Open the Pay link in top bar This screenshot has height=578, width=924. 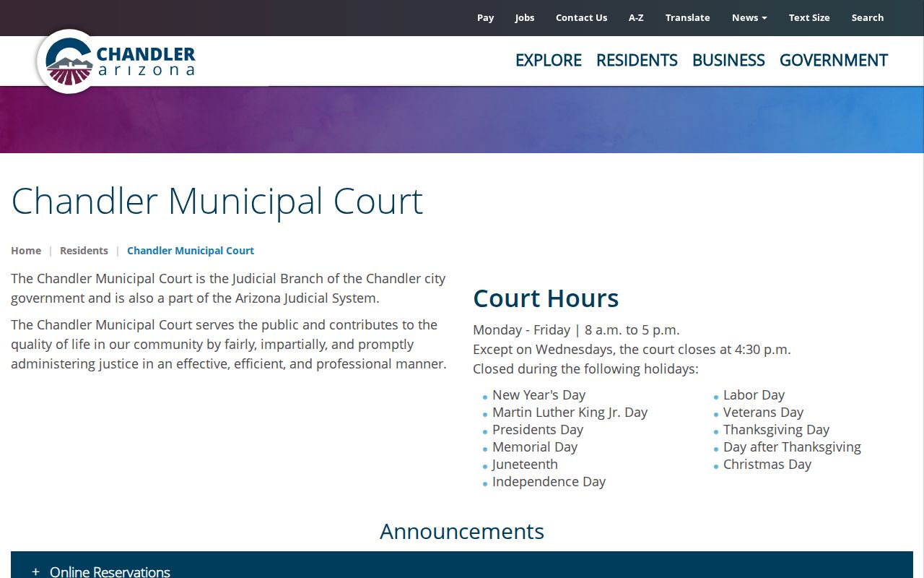pyautogui.click(x=485, y=17)
